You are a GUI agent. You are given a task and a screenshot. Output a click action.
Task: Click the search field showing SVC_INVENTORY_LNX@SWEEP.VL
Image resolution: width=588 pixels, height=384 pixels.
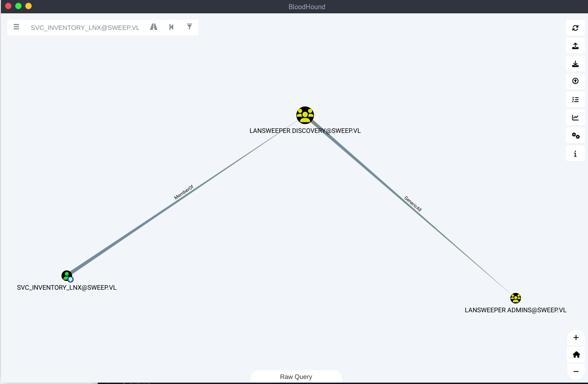(x=85, y=28)
